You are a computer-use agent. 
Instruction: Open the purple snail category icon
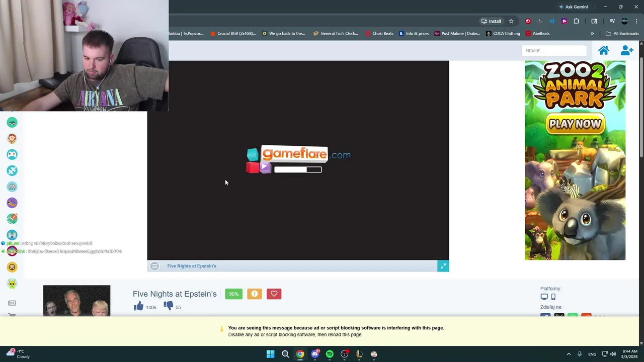[x=12, y=203]
